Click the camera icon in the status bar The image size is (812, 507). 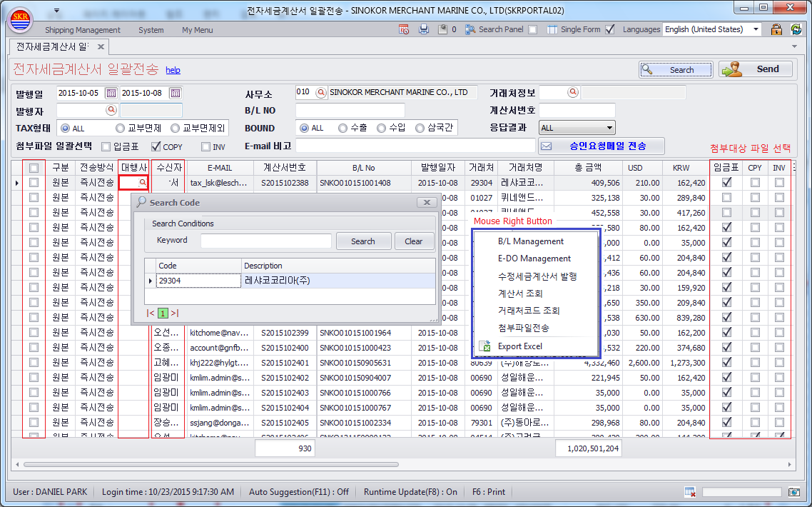[x=794, y=492]
